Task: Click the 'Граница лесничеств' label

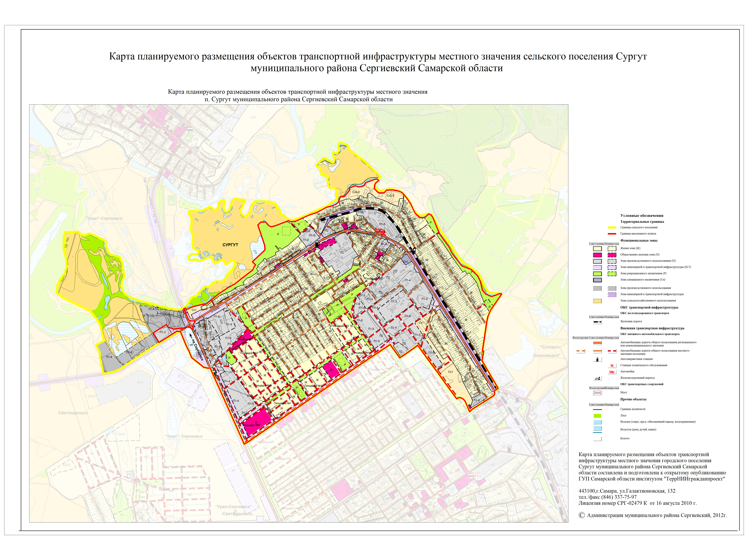Action: click(x=633, y=409)
